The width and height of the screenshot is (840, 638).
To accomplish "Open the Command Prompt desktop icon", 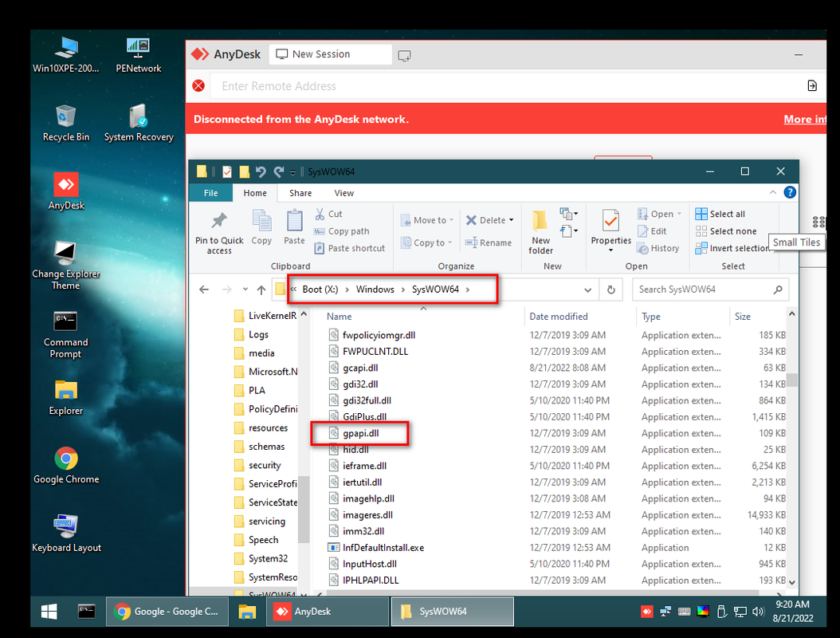I will 66,334.
